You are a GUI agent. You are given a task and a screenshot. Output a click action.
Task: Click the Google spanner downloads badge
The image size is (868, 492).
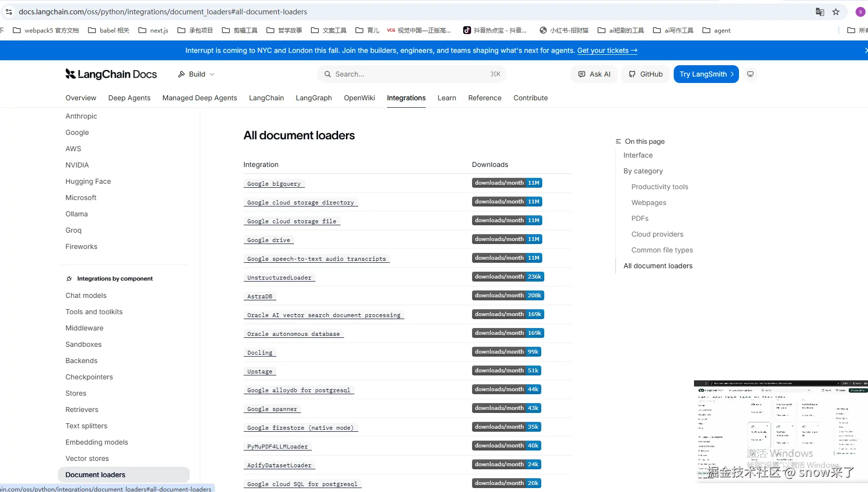tap(507, 408)
